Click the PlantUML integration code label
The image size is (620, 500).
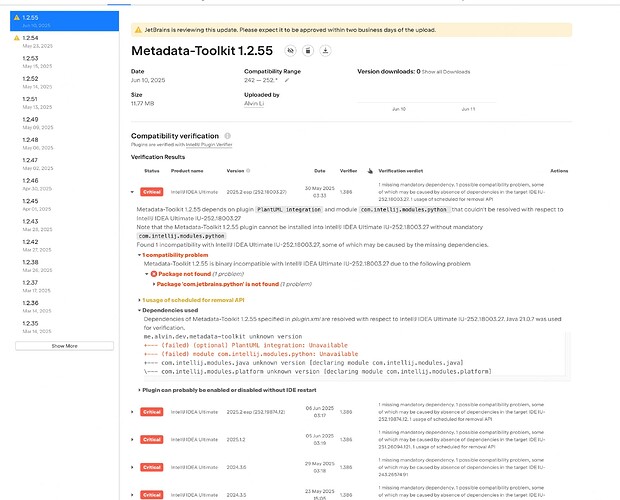click(x=289, y=209)
